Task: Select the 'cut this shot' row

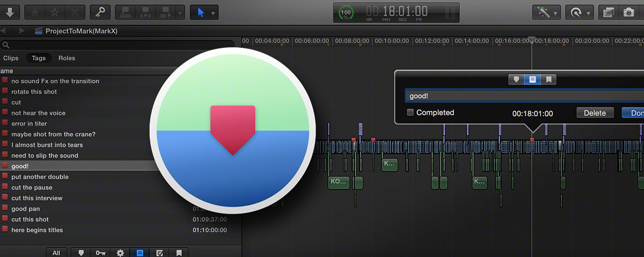Action: (121, 219)
